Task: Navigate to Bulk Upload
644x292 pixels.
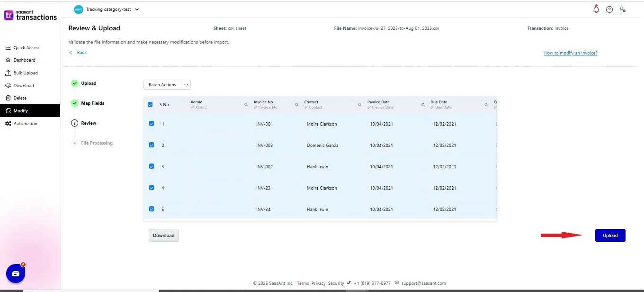Action: coord(26,73)
